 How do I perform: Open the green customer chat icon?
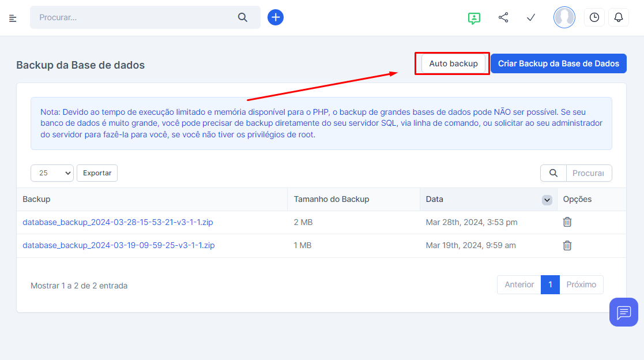pos(474,18)
